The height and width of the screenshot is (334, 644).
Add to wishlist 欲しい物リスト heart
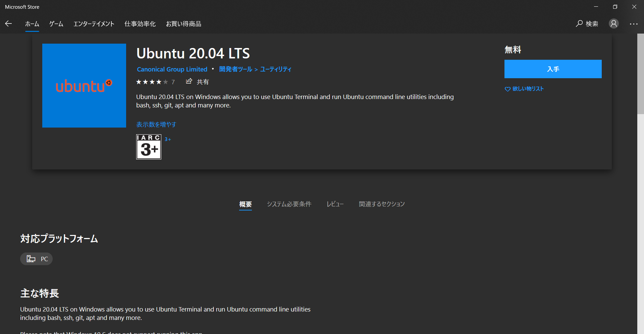click(524, 89)
